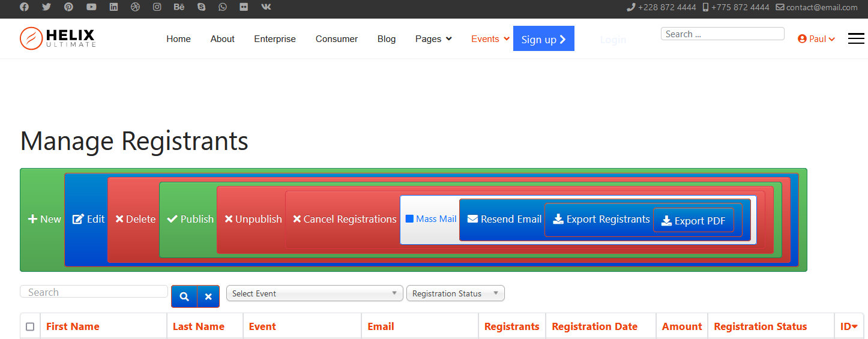Open the Behance social link
868x339 pixels.
[x=179, y=7]
